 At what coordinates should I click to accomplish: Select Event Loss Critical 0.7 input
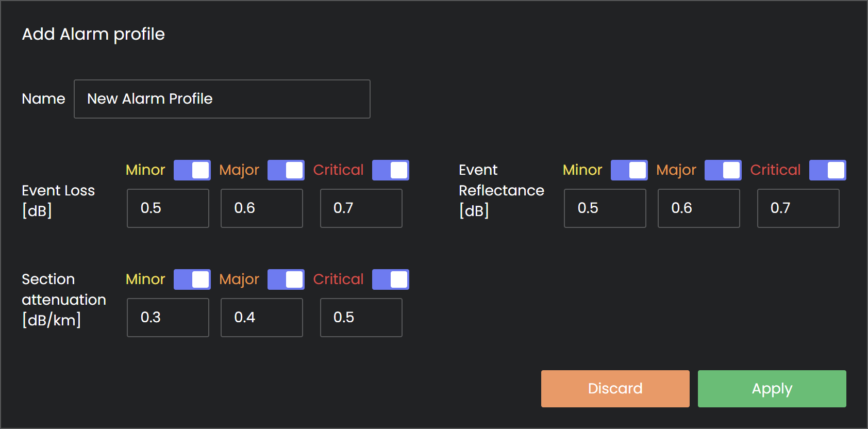click(x=361, y=208)
